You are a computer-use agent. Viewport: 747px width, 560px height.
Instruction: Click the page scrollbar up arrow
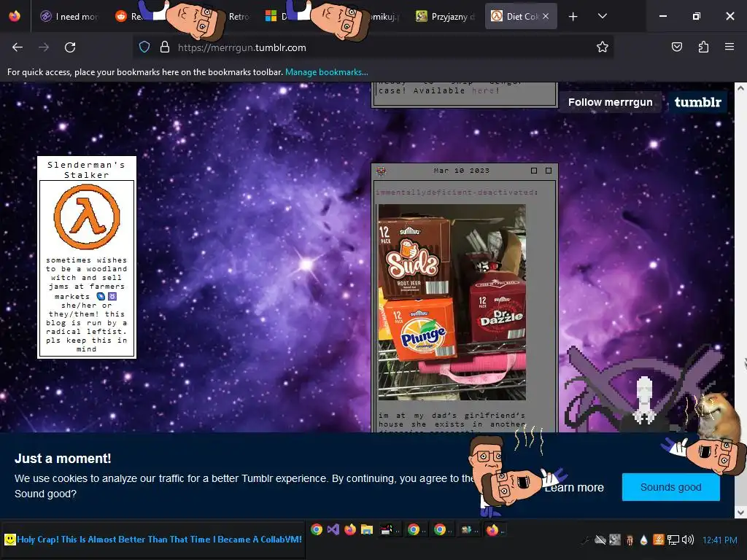740,88
